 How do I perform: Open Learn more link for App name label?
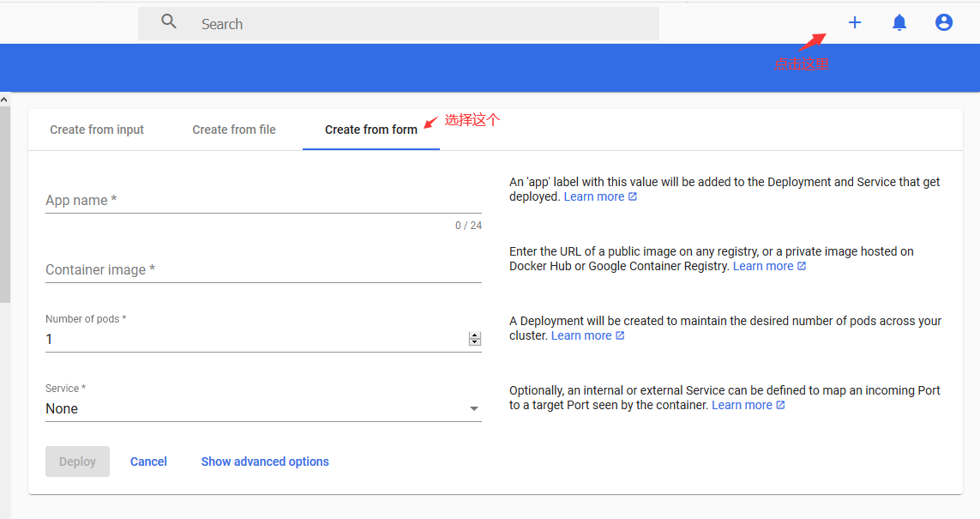(x=593, y=196)
